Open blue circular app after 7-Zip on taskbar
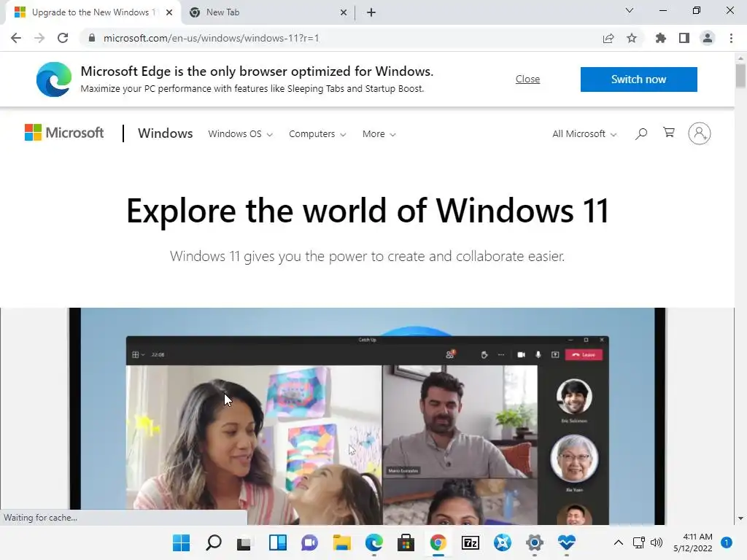 click(502, 542)
